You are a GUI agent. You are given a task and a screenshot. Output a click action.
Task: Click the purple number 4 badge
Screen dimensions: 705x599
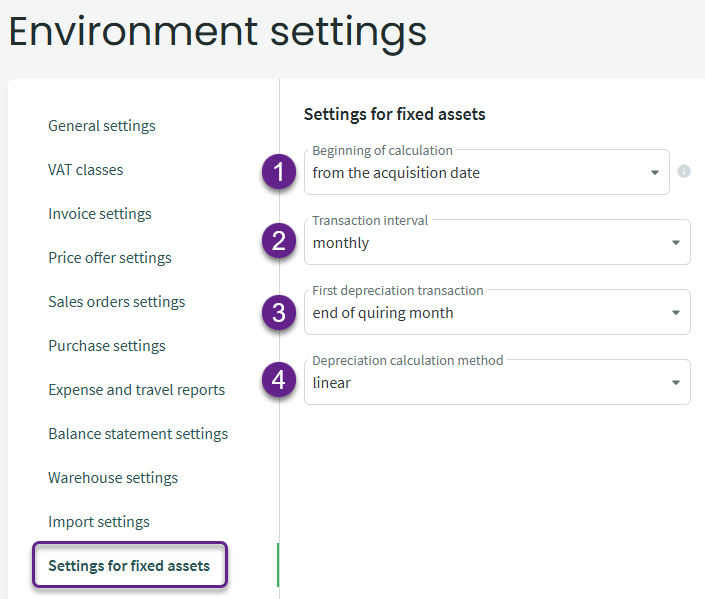pos(280,381)
